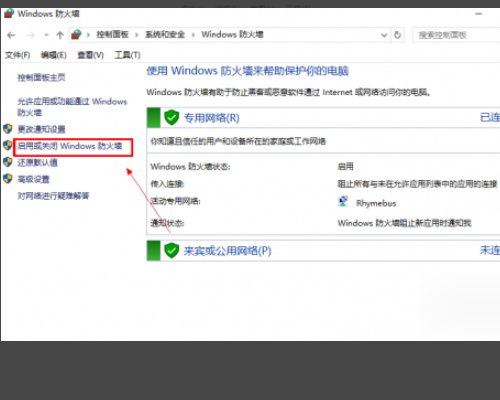Click the title bar firewall app icon
Viewport: 500px width, 400px height.
[x=9, y=14]
